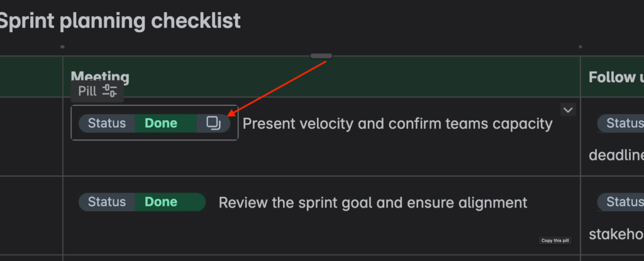Click the "Sprint planning checklist" title
This screenshot has height=261, width=644.
119,21
